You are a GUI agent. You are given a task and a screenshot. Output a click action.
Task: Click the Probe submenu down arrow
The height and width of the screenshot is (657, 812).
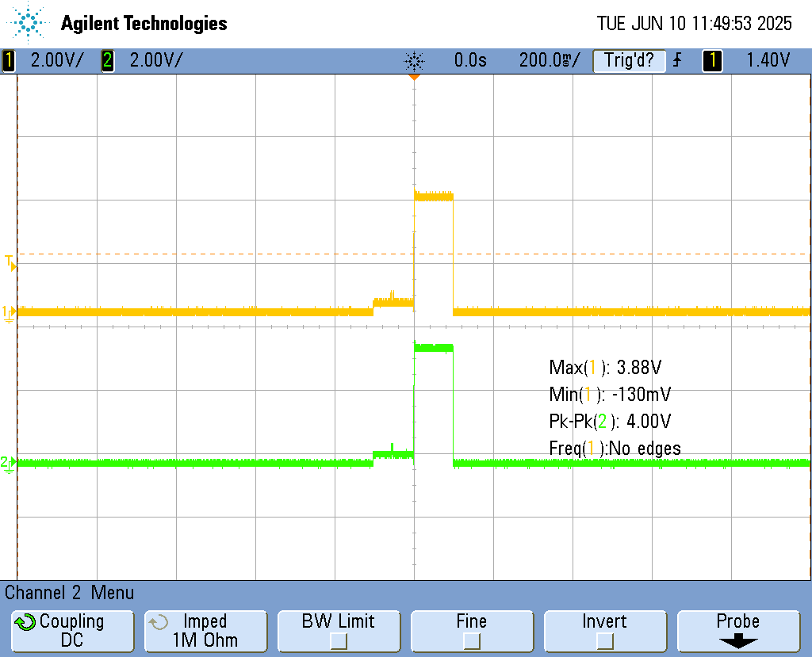click(738, 642)
